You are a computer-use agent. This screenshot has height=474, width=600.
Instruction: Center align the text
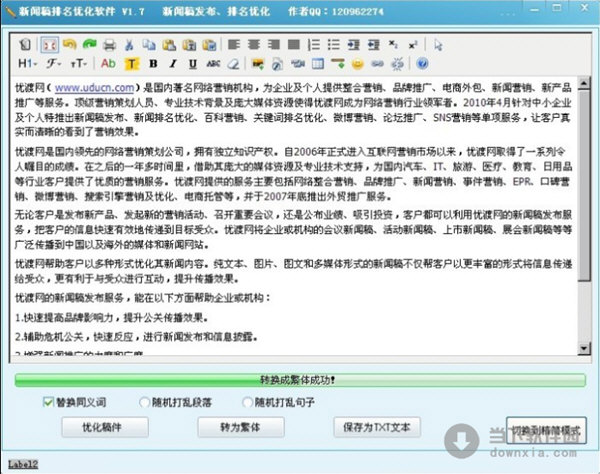pyautogui.click(x=254, y=45)
